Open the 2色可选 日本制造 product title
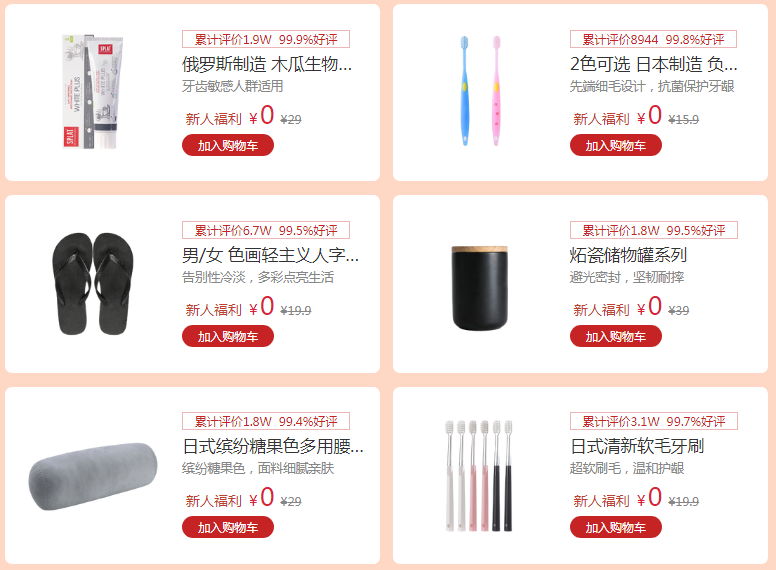Screen dimensions: 776x570 click(654, 64)
